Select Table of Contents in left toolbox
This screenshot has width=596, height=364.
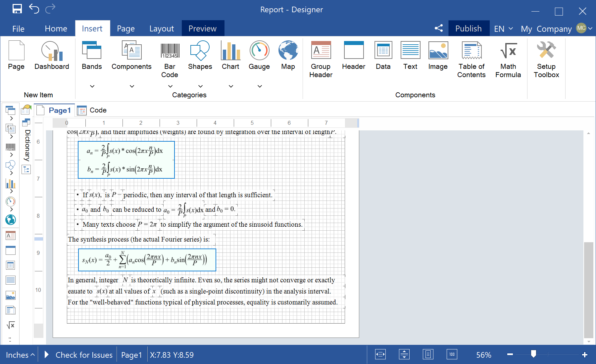[x=11, y=310]
